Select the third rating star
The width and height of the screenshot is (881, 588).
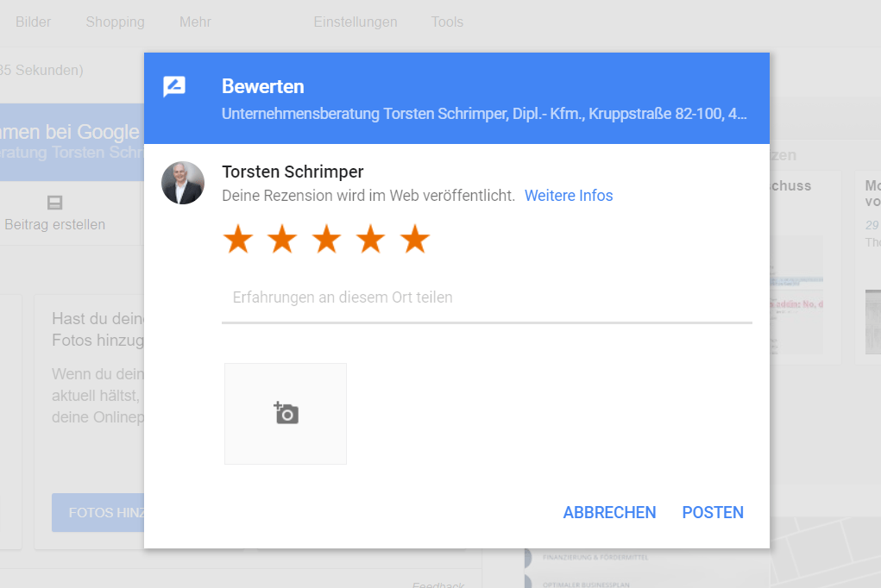click(326, 239)
